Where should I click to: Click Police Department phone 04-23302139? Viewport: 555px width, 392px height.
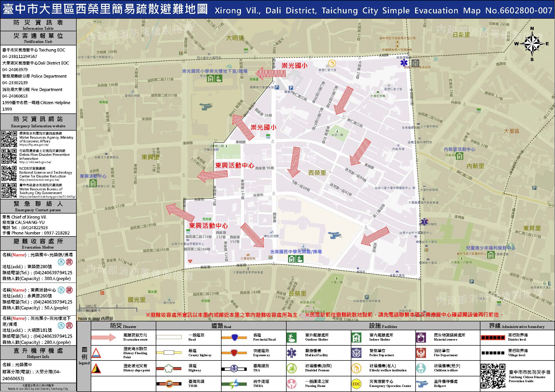pos(15,83)
